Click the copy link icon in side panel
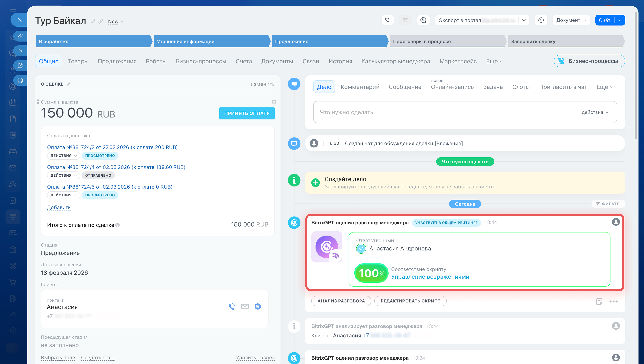 pos(20,36)
